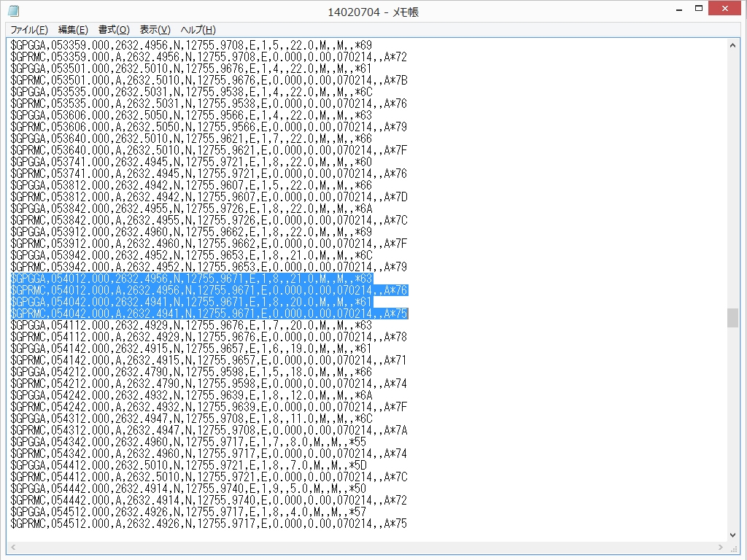
Task: Click highlighted line $GPGGA,054012.000 ending *63
Action: pyautogui.click(x=192, y=279)
